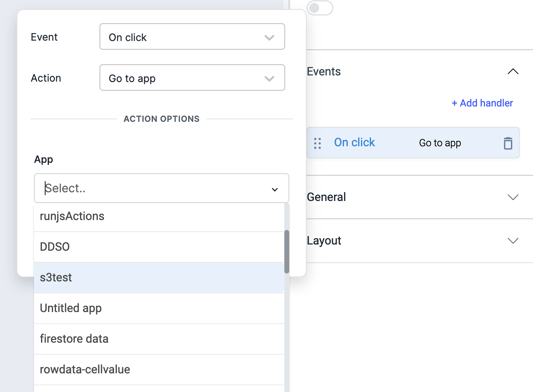Click the Go to app handler text
The width and height of the screenshot is (533, 392).
click(440, 143)
